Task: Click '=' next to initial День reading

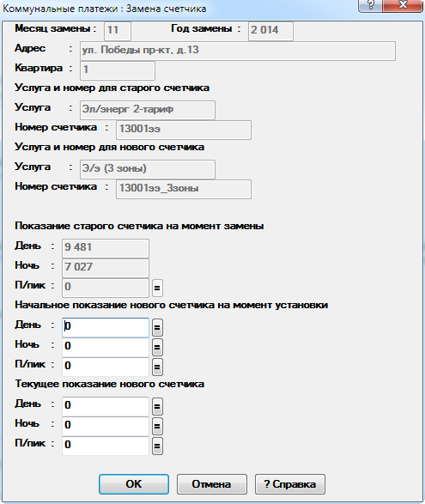Action: [157, 327]
